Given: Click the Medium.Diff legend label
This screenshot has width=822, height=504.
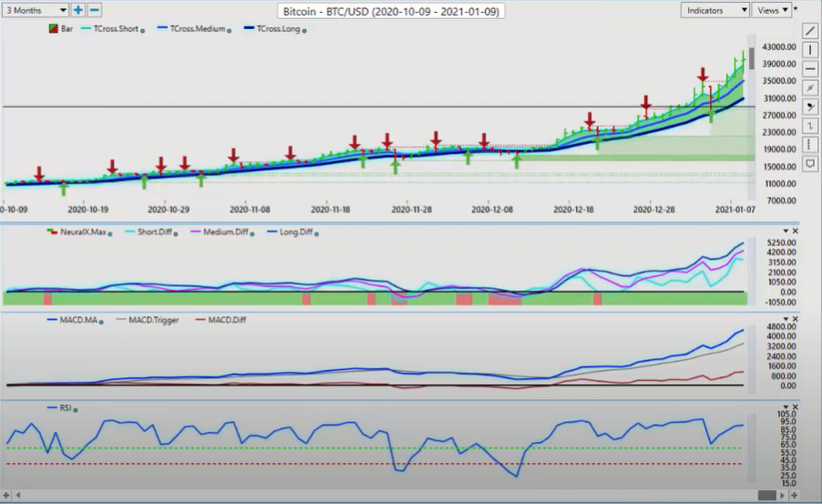Looking at the screenshot, I should click(226, 231).
